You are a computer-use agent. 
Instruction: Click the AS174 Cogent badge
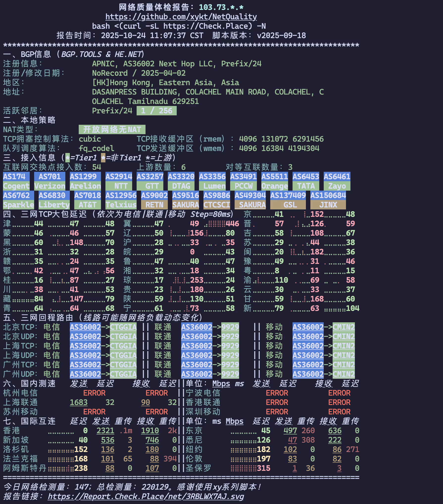[16, 181]
